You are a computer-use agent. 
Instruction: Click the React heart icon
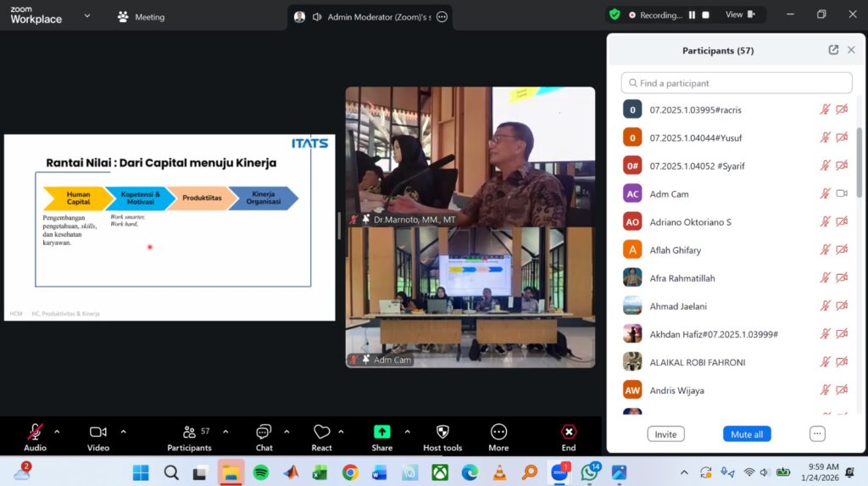[321, 433]
